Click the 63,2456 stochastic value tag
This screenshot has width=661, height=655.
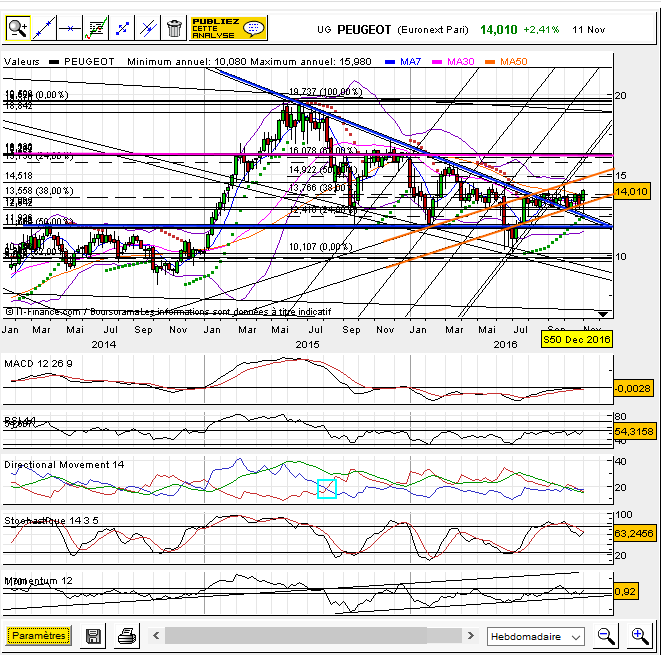[x=634, y=534]
